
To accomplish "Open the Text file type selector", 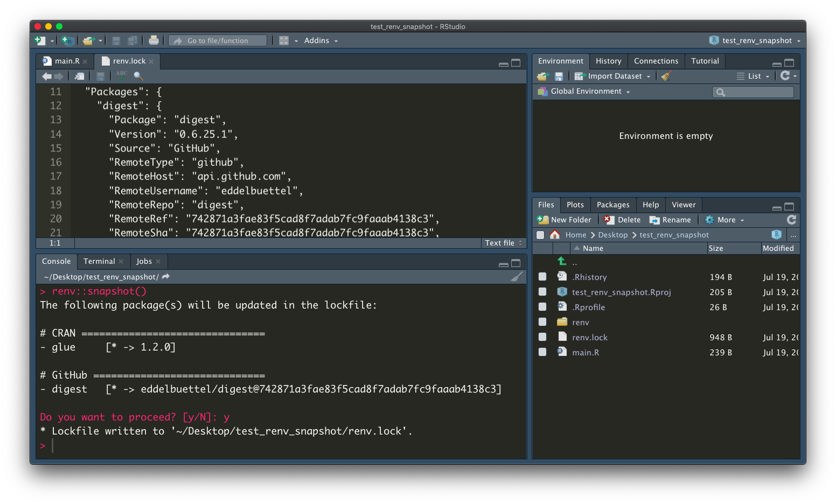I will coord(504,243).
